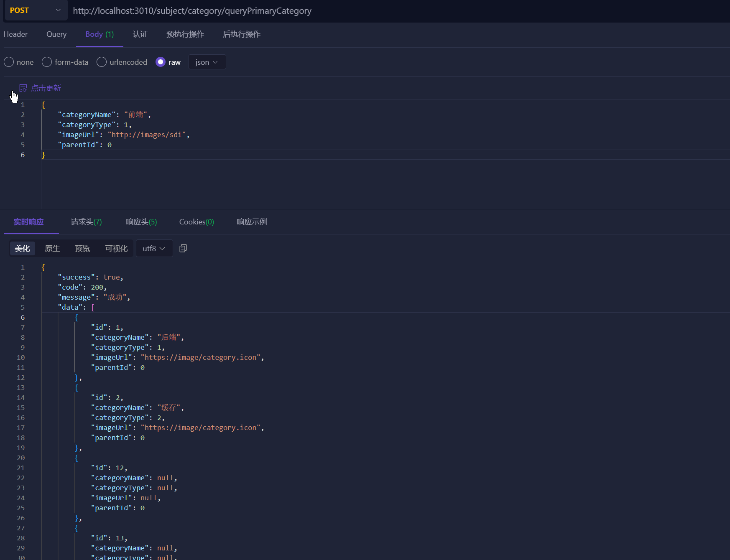Switch to the Query tab
This screenshot has width=730, height=560.
coord(56,34)
